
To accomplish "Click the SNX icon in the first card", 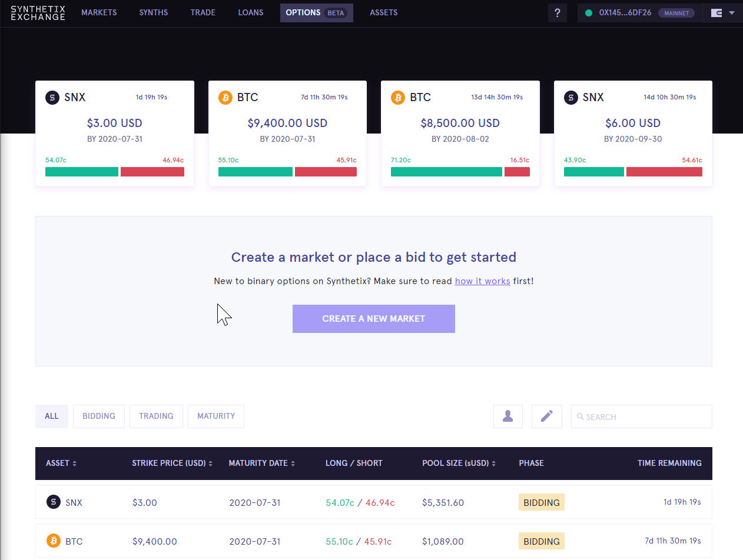I will click(x=52, y=98).
